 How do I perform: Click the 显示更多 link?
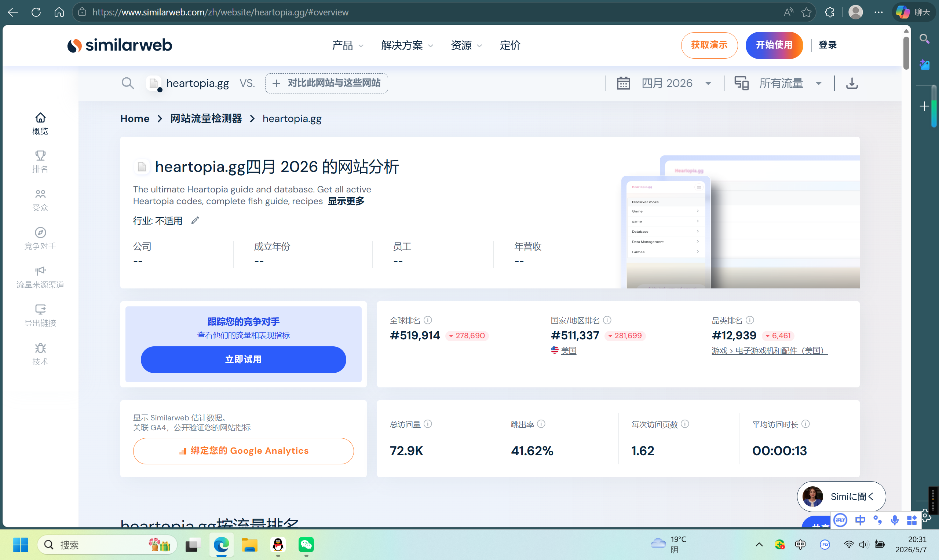pyautogui.click(x=346, y=201)
